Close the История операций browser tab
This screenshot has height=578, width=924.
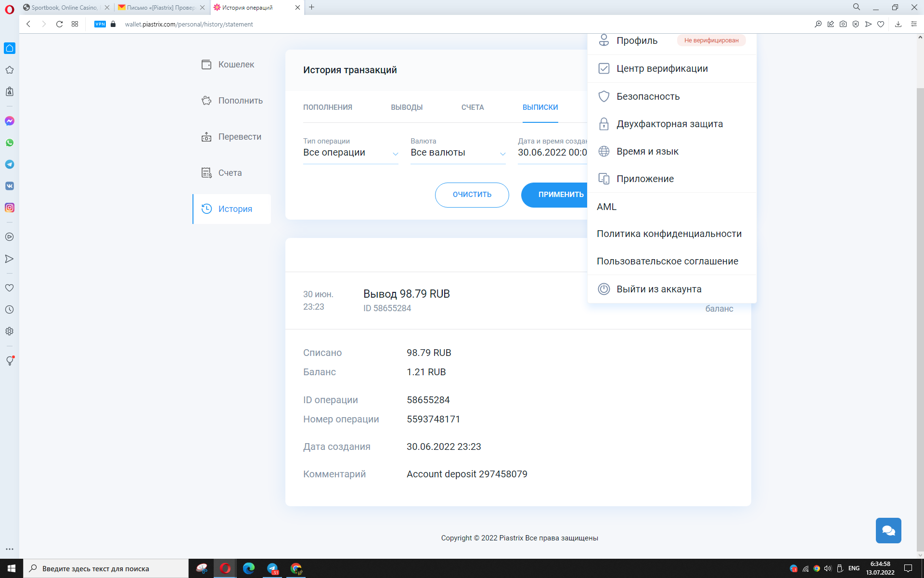(x=297, y=7)
